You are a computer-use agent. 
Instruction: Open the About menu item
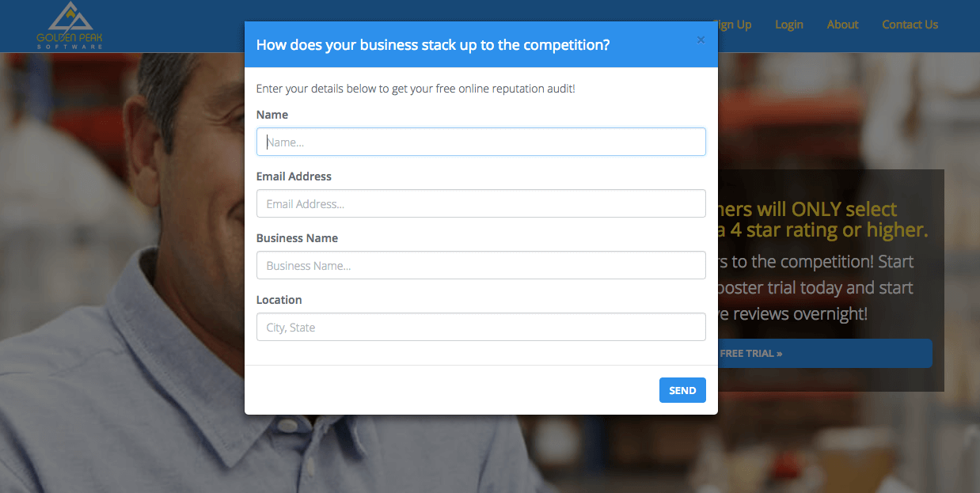click(x=842, y=25)
